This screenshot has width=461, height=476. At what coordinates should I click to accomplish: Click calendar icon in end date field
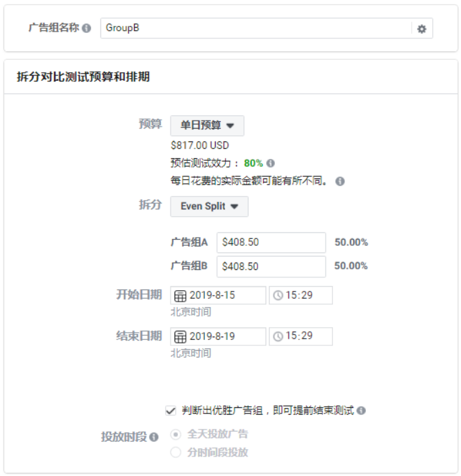[180, 337]
